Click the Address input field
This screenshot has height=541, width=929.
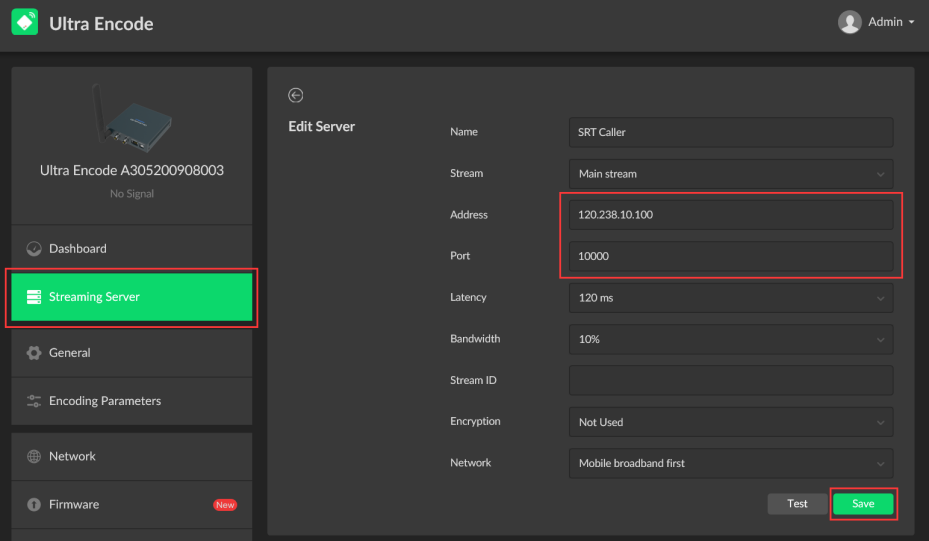730,215
